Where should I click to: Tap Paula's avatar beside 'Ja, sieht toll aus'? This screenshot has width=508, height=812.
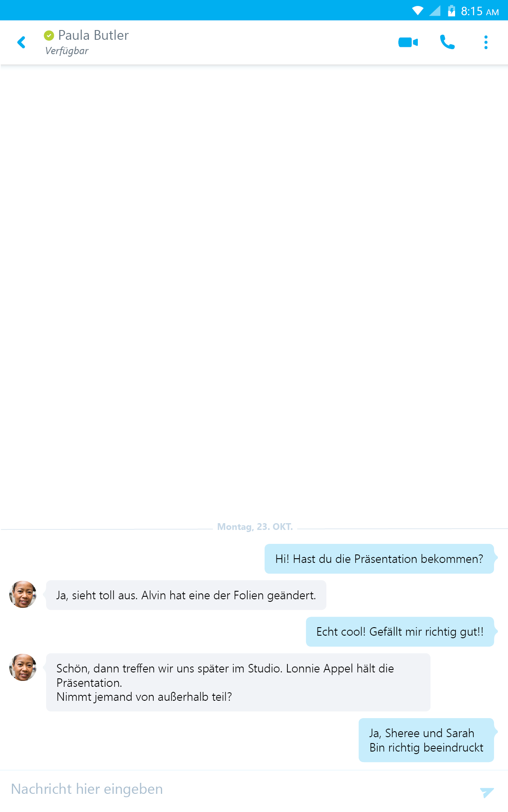[x=23, y=594]
